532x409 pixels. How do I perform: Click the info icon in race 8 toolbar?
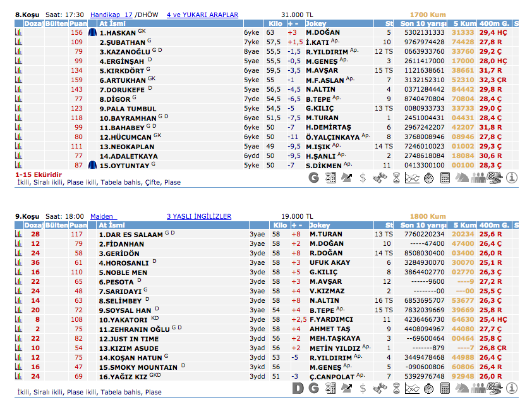pyautogui.click(x=512, y=178)
